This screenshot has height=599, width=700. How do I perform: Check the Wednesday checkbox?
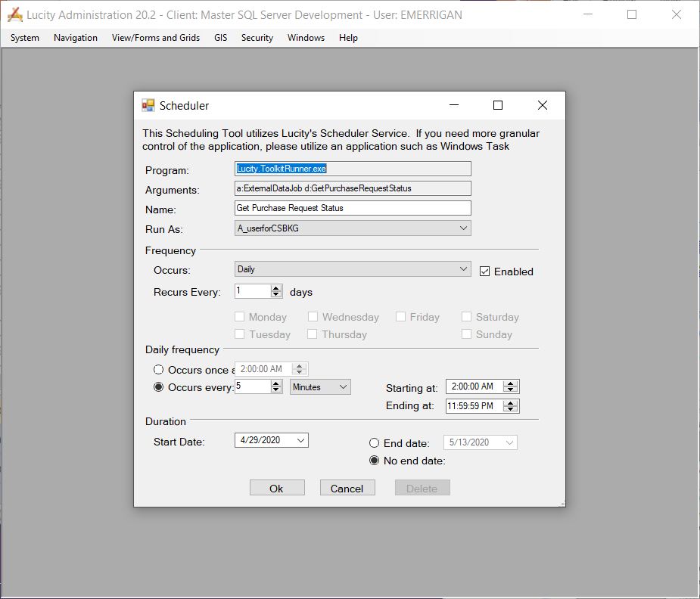pyautogui.click(x=313, y=317)
